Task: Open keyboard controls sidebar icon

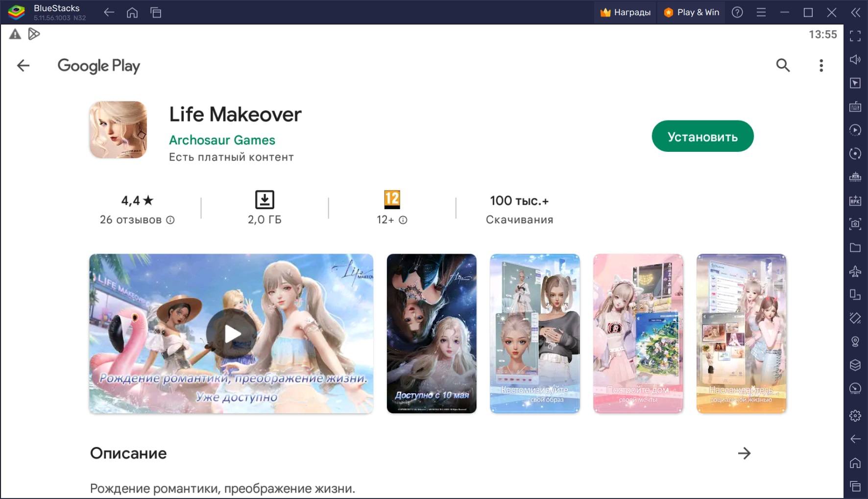Action: click(x=855, y=107)
